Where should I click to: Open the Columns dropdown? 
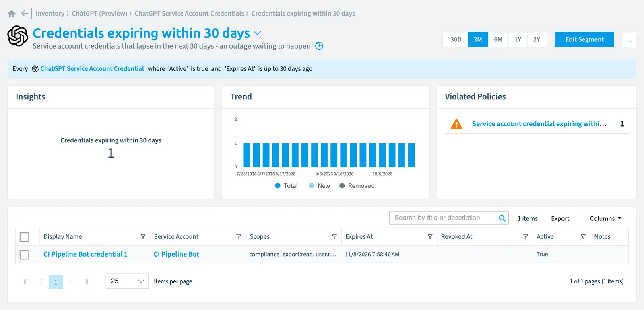coord(606,218)
